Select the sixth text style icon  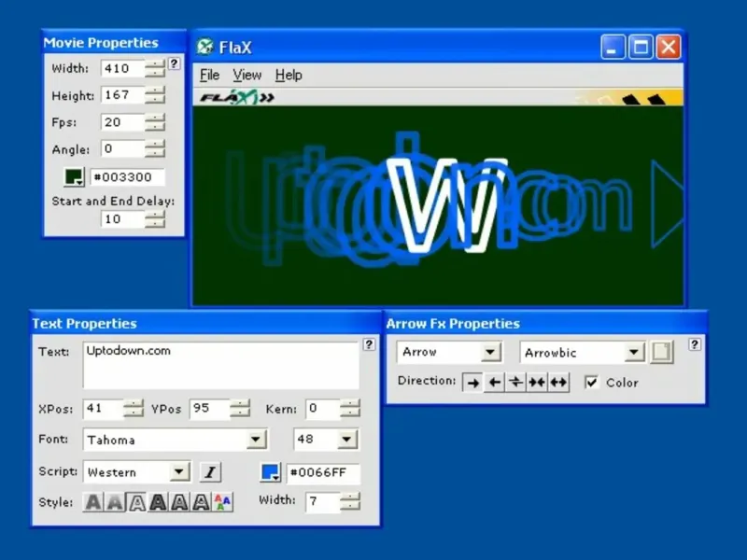pyautogui.click(x=201, y=502)
